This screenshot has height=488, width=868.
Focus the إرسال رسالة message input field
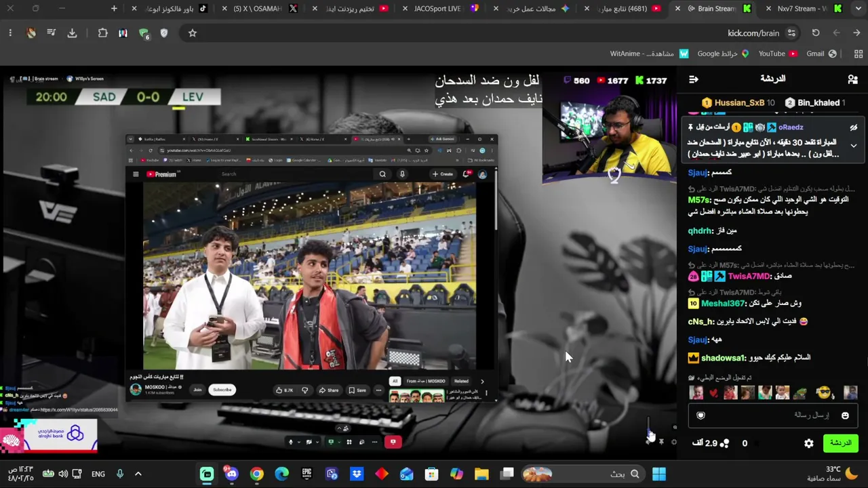pyautogui.click(x=773, y=415)
